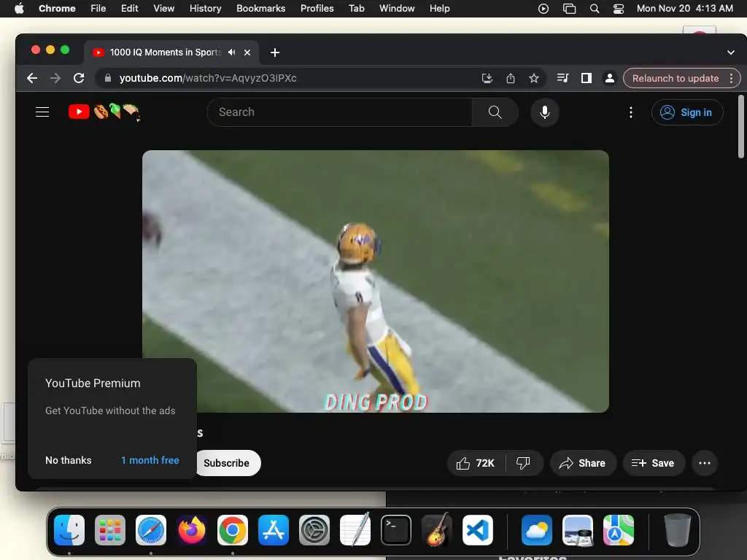The width and height of the screenshot is (747, 560).
Task: Open the Help menu
Action: 439,9
